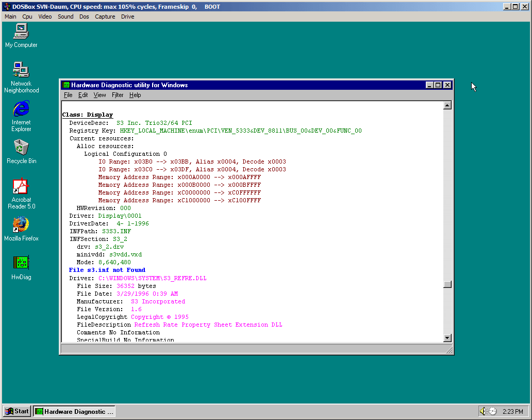The height and width of the screenshot is (420, 532).
Task: Click the 'Display\0001' driver value
Action: tap(120, 216)
